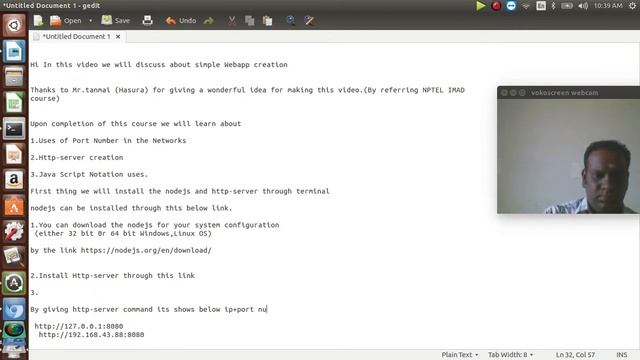Click the Open file button
The image size is (640, 360).
tap(66, 20)
